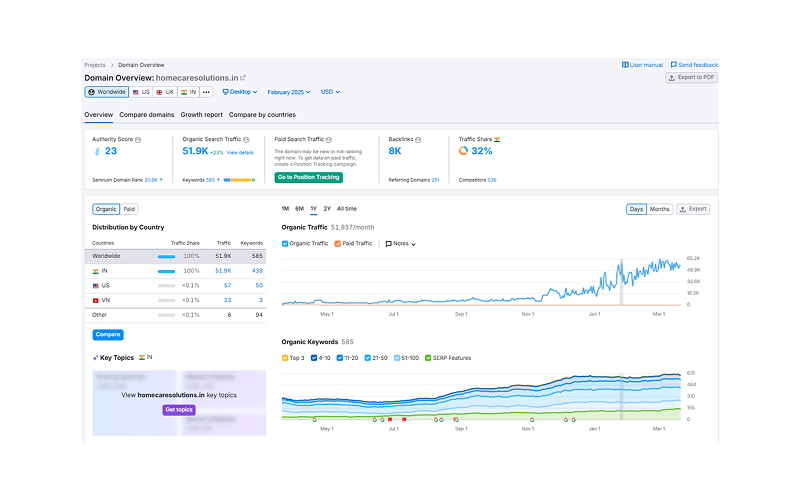Click the Semrush Domain Rank up arrow
The height and width of the screenshot is (500, 800).
tap(161, 180)
